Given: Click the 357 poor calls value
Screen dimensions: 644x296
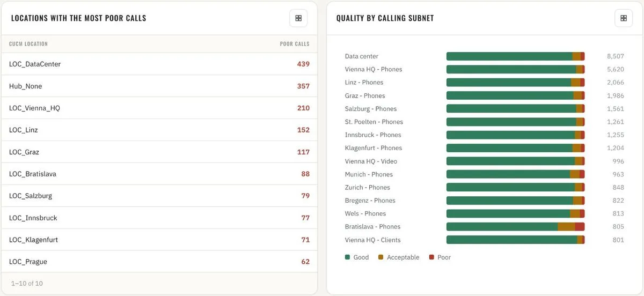Looking at the screenshot, I should click(x=303, y=86).
